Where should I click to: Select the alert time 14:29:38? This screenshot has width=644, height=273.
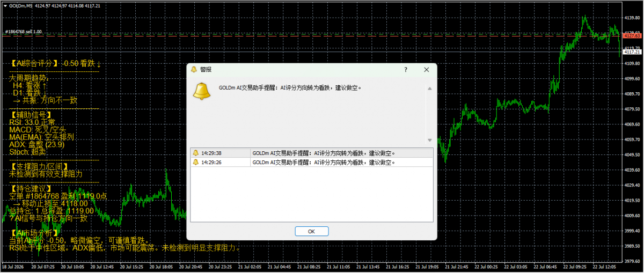[x=211, y=153]
